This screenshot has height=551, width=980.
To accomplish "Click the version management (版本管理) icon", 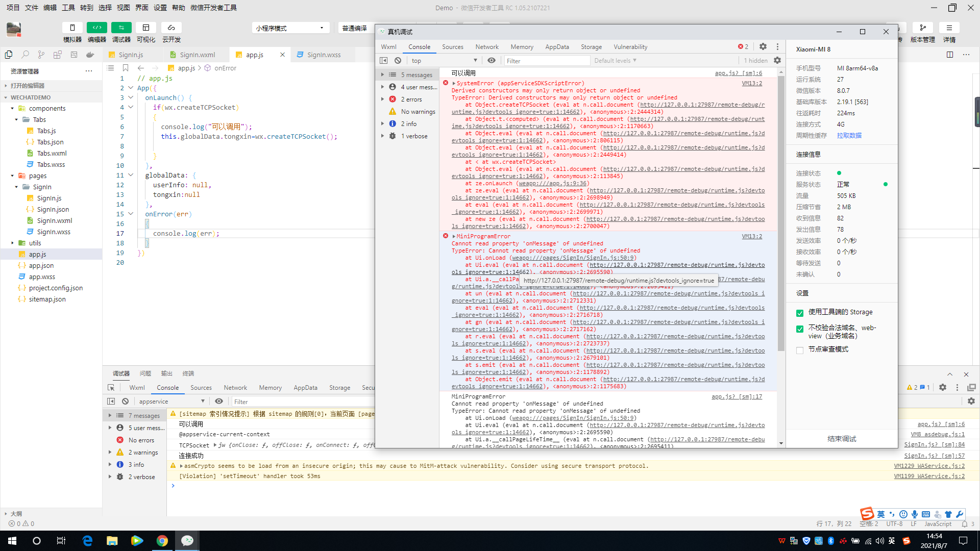I will click(x=922, y=28).
